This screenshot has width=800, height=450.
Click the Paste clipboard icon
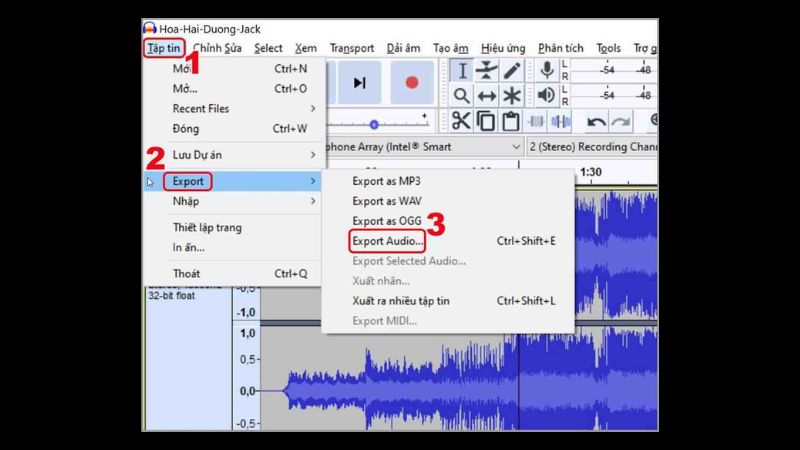(510, 121)
